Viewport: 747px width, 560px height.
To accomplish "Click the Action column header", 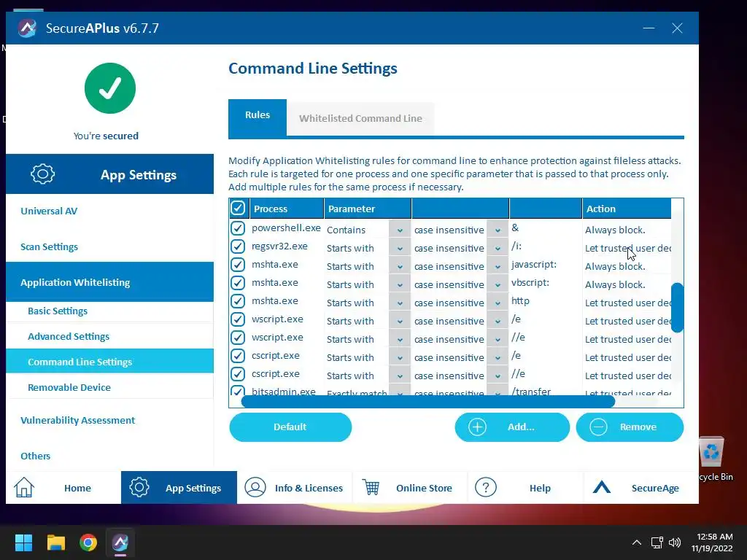I will (x=627, y=209).
